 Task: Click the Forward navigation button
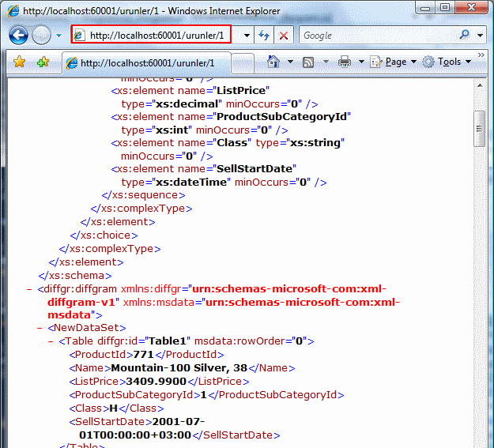tap(42, 36)
